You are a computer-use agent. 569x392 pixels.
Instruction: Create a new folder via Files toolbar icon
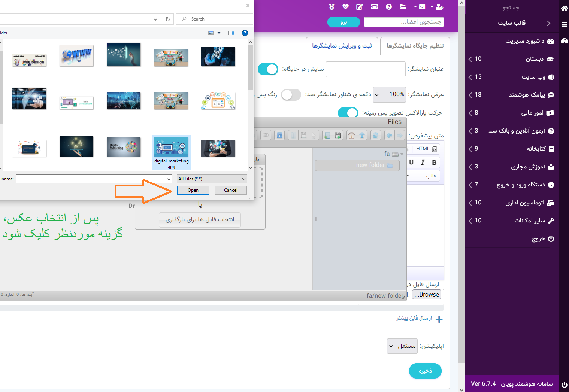point(327,135)
